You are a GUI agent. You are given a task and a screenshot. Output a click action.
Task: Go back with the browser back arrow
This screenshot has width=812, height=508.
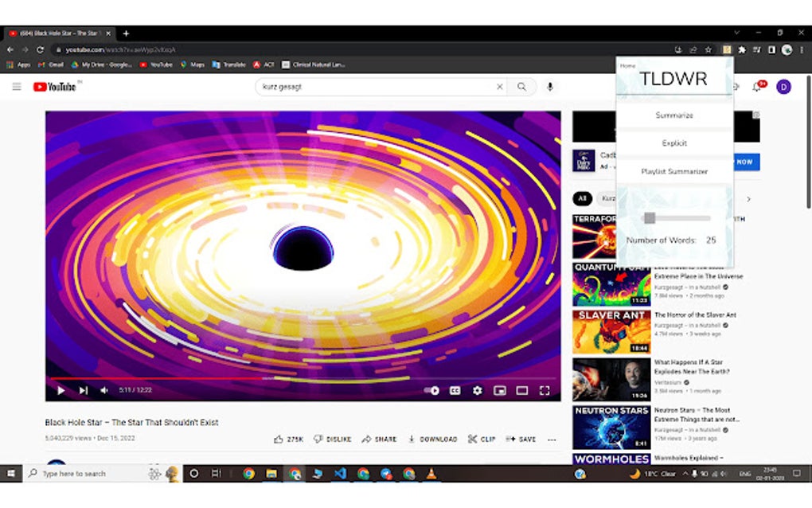pos(10,49)
